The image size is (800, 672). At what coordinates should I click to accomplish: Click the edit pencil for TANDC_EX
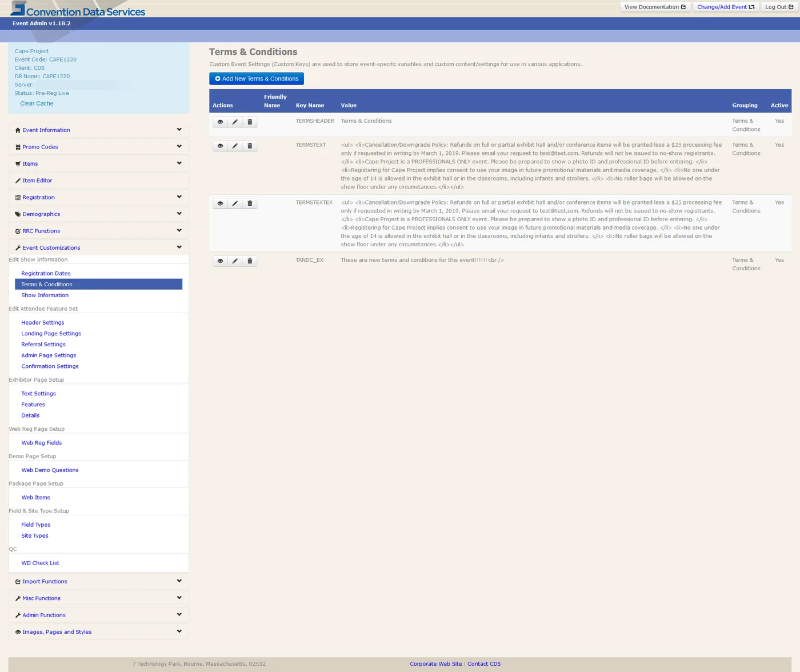click(x=235, y=261)
